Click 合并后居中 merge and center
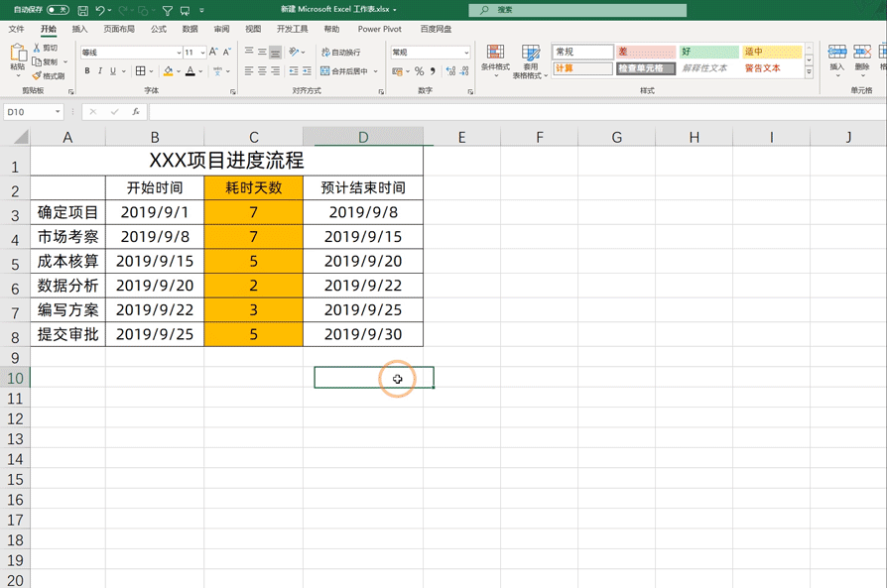Screen dimensions: 887x588 [x=344, y=70]
